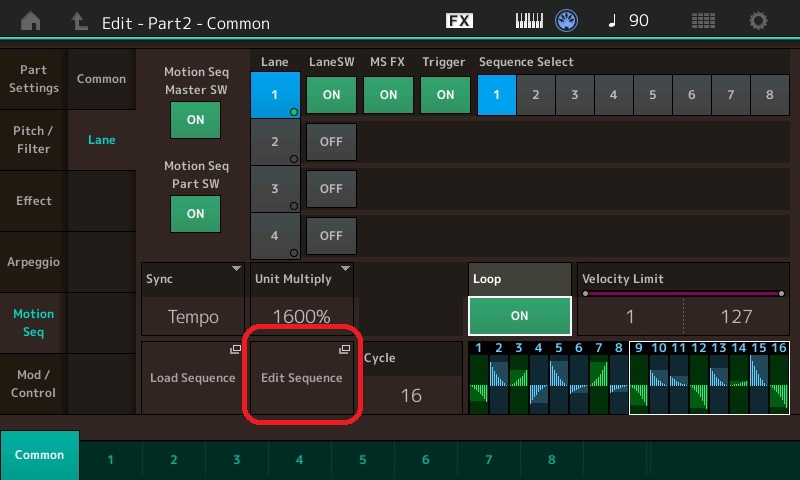Tap the keyboard and knob icon
The image size is (800, 480).
tap(547, 21)
